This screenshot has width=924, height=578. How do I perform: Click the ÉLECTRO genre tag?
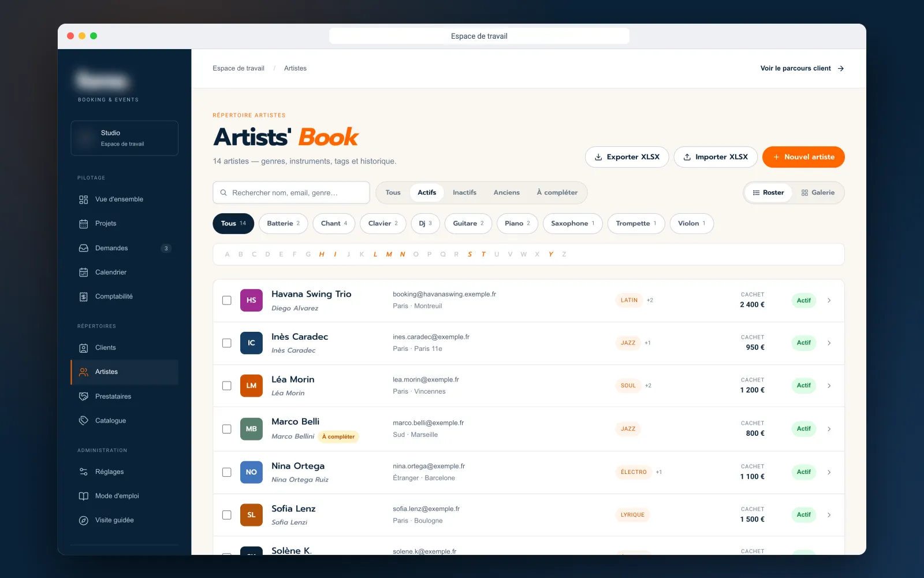(x=634, y=472)
